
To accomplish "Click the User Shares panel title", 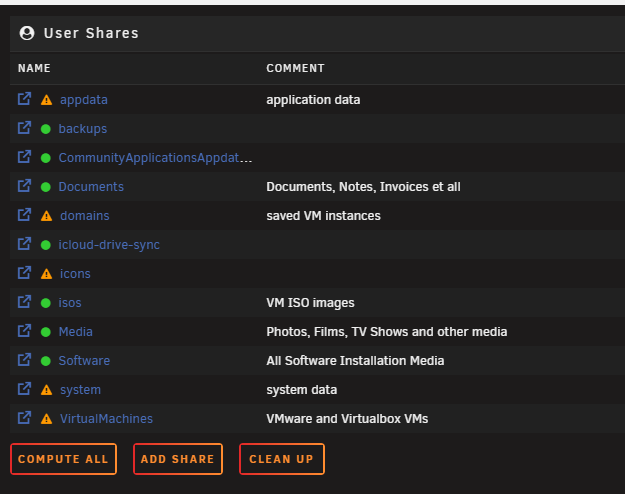I will pos(91,33).
